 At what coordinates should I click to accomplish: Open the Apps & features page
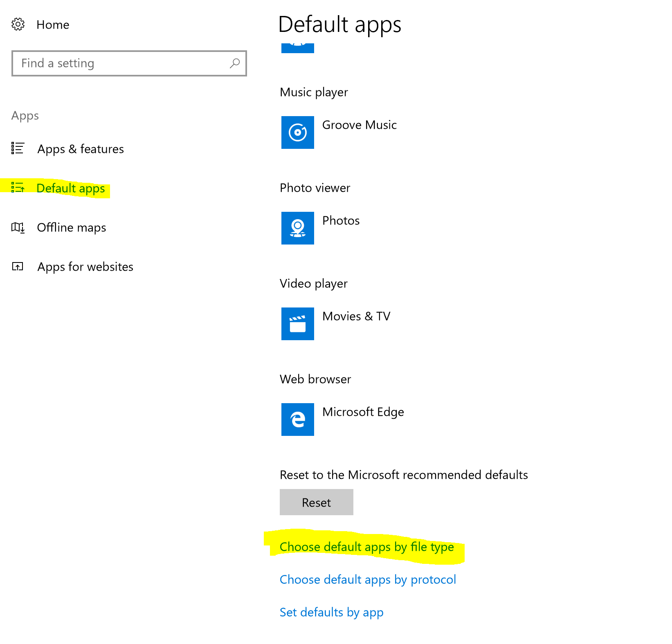(x=81, y=149)
